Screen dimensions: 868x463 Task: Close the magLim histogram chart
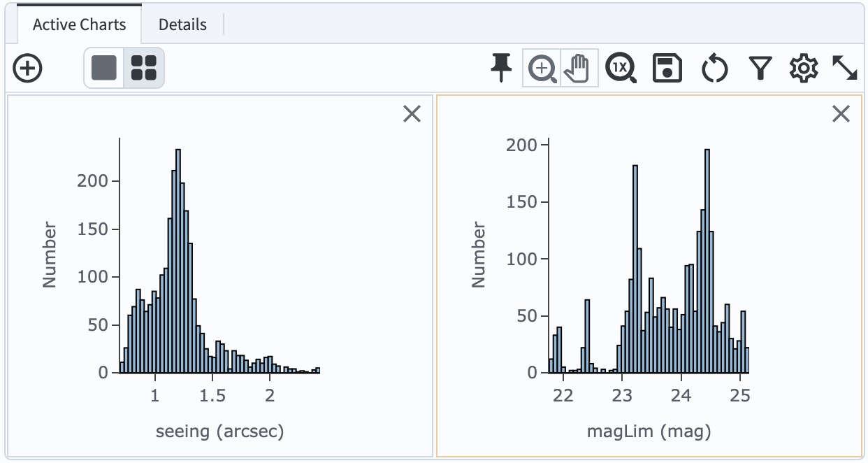click(841, 114)
